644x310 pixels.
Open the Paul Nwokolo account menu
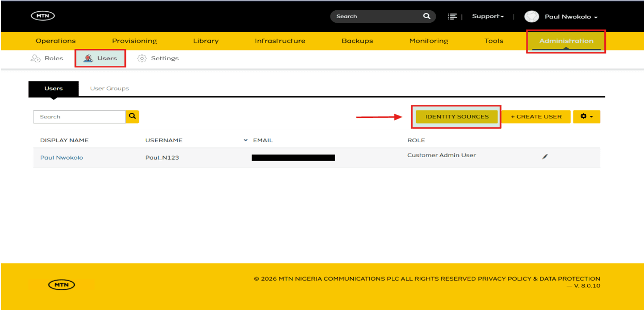coord(571,17)
